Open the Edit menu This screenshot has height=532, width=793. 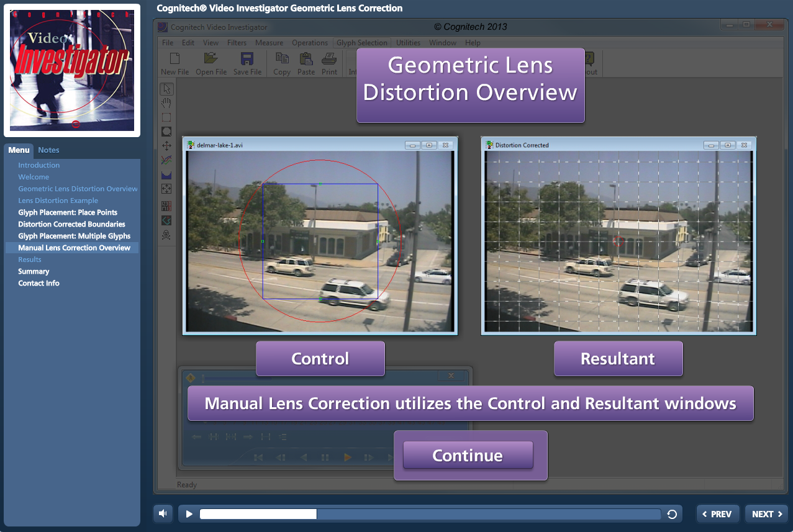point(188,43)
